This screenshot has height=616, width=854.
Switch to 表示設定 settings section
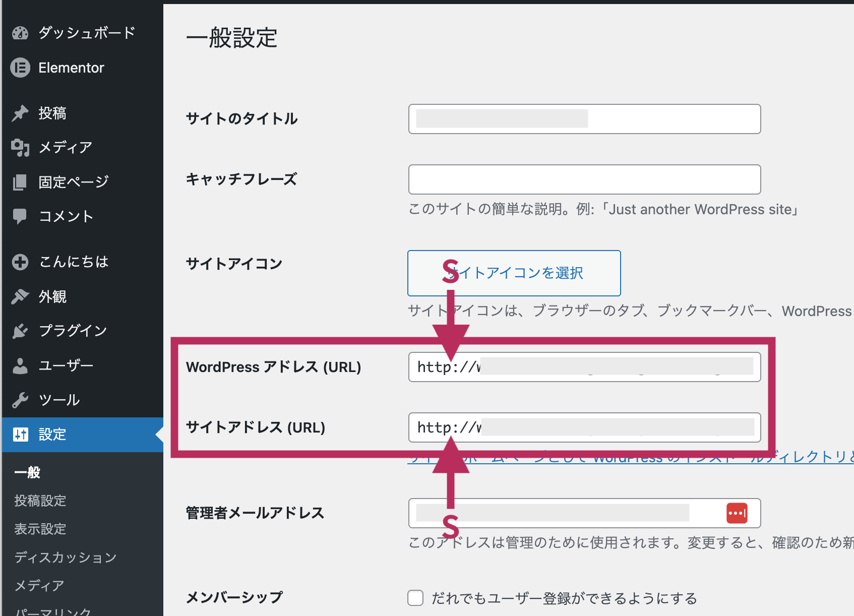pos(40,529)
